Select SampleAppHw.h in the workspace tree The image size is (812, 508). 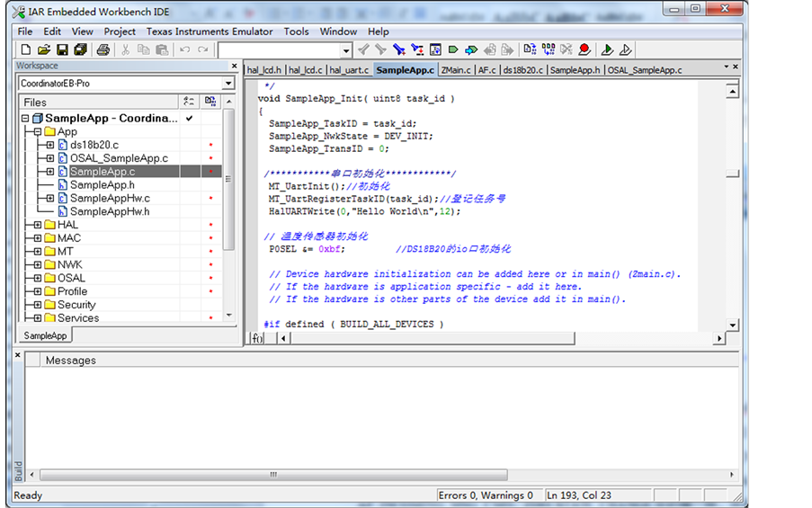coord(110,212)
